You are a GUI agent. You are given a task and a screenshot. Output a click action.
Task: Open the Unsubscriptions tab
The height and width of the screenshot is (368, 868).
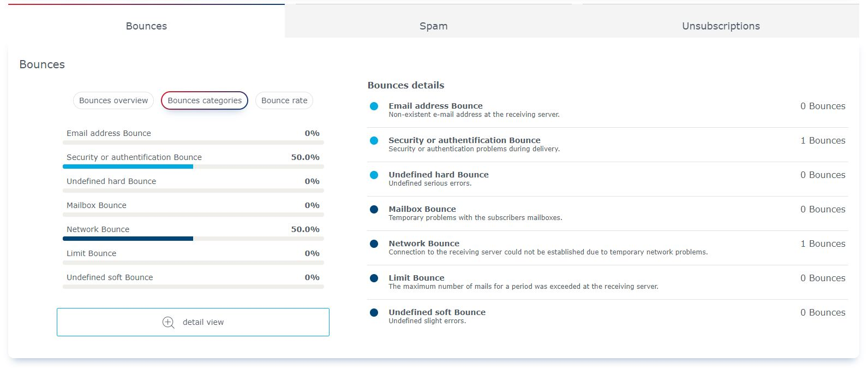(x=721, y=26)
